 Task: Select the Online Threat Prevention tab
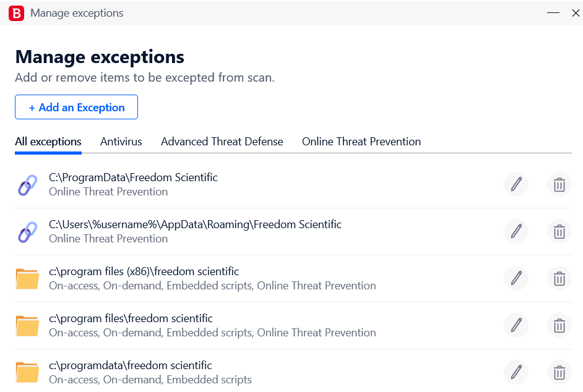coord(361,142)
